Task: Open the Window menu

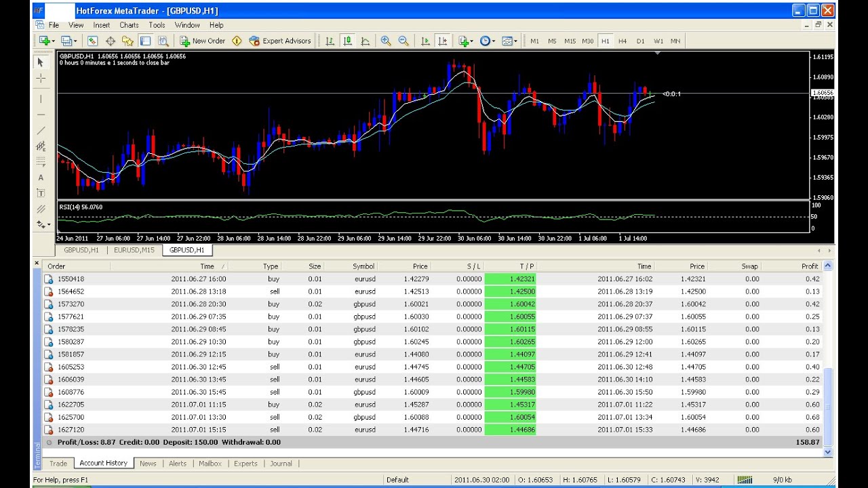Action: coord(187,25)
